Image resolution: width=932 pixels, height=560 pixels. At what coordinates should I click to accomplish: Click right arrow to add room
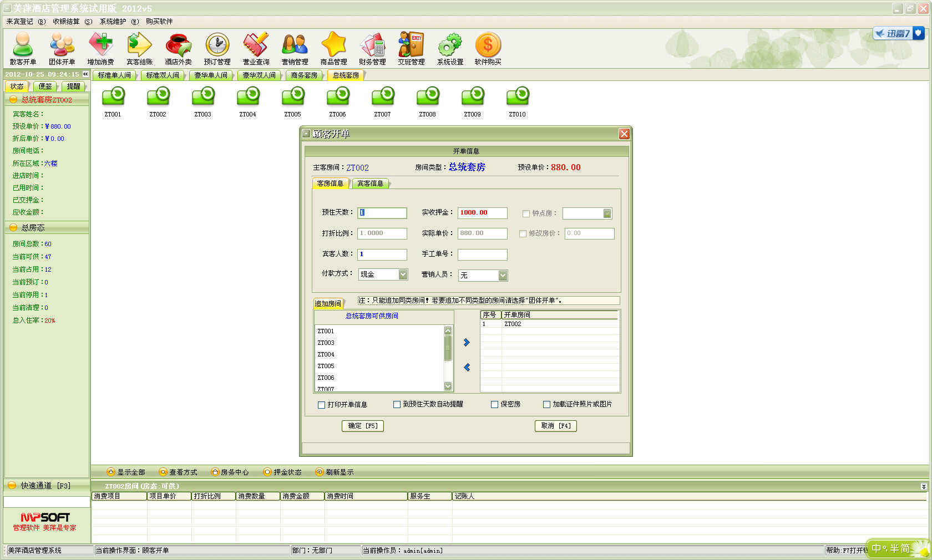(x=467, y=343)
